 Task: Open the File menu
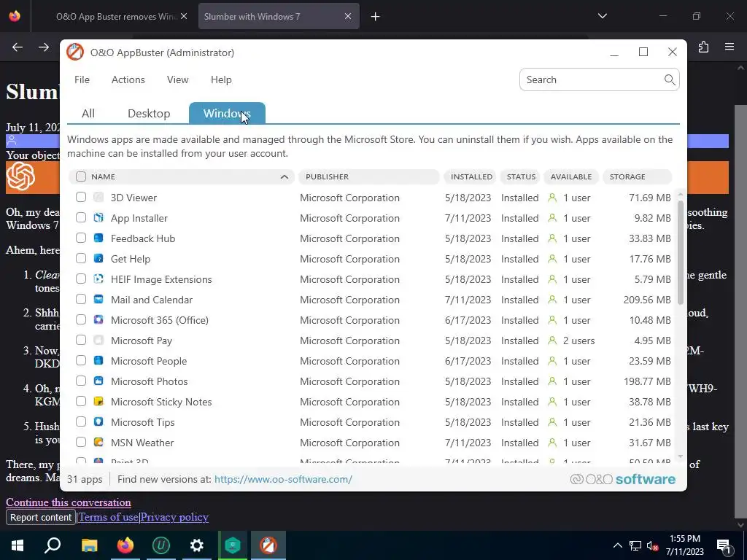(82, 79)
